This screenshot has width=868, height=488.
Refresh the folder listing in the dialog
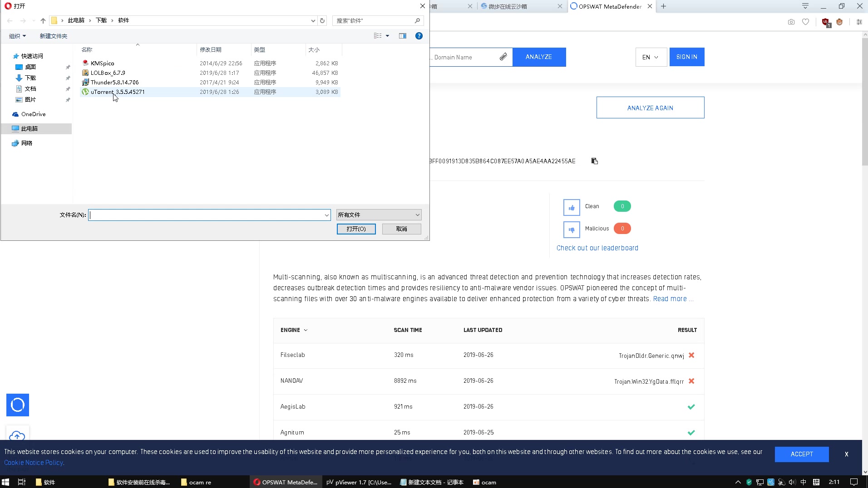click(322, 20)
